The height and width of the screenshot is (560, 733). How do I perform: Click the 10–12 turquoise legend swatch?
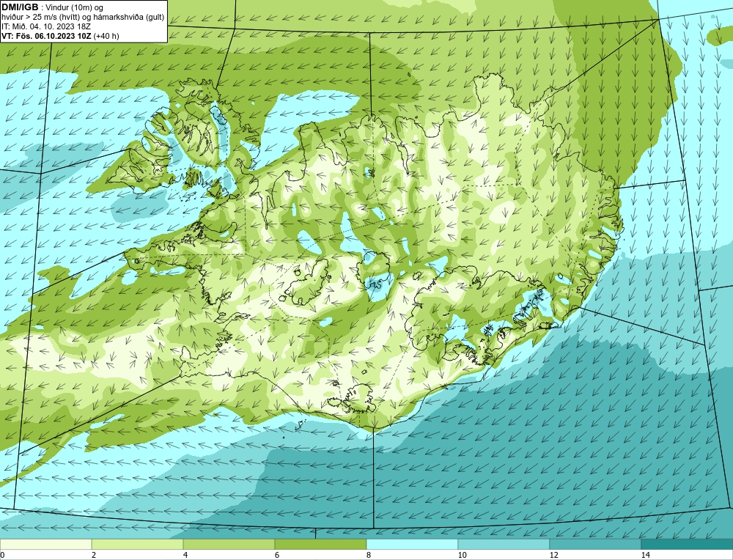[504, 544]
